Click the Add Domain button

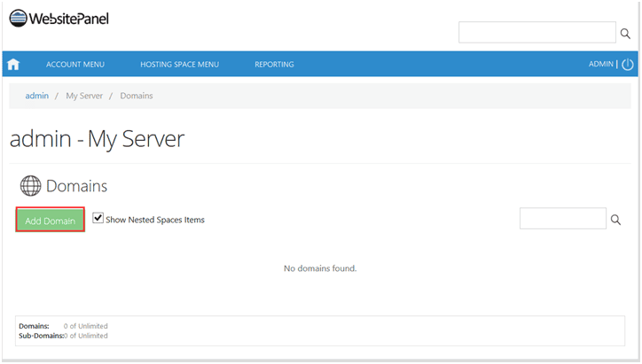click(51, 220)
